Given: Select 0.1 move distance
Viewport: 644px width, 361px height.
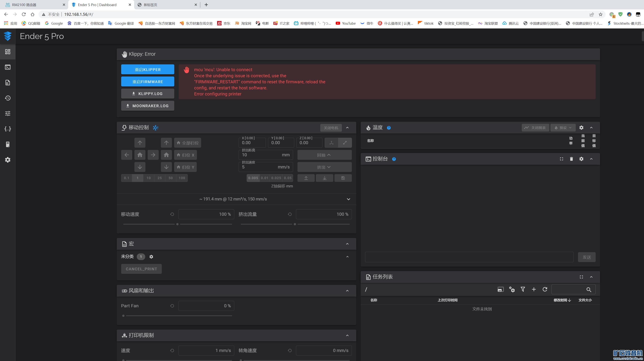Looking at the screenshot, I should (127, 178).
